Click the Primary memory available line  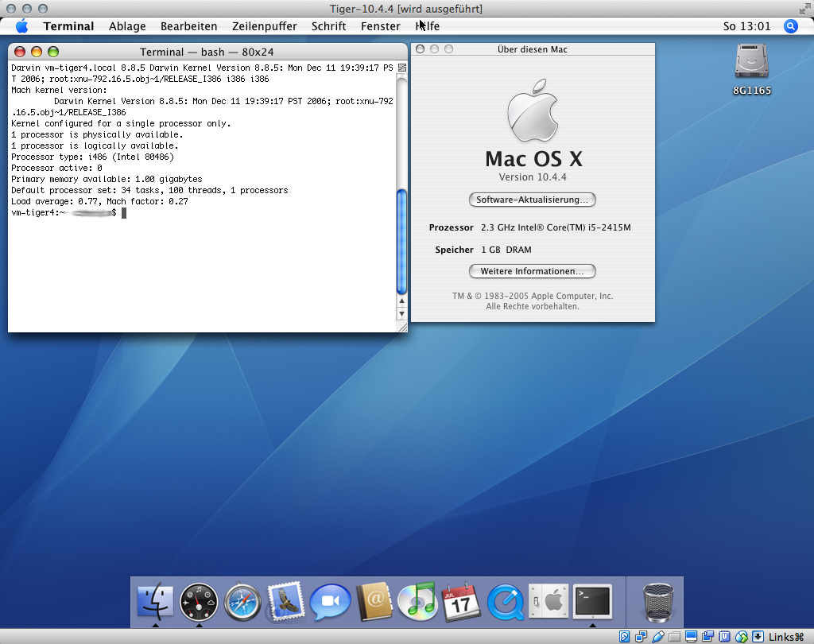click(x=107, y=179)
